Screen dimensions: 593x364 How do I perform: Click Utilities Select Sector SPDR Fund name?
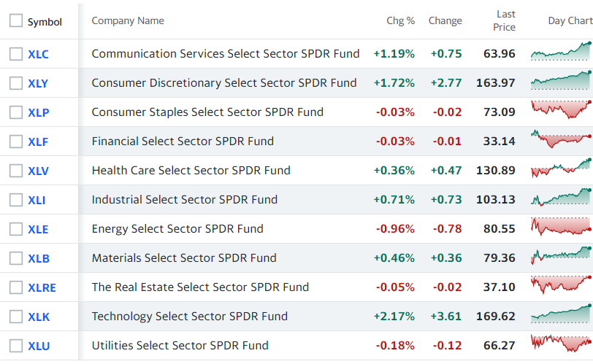pyautogui.click(x=180, y=345)
